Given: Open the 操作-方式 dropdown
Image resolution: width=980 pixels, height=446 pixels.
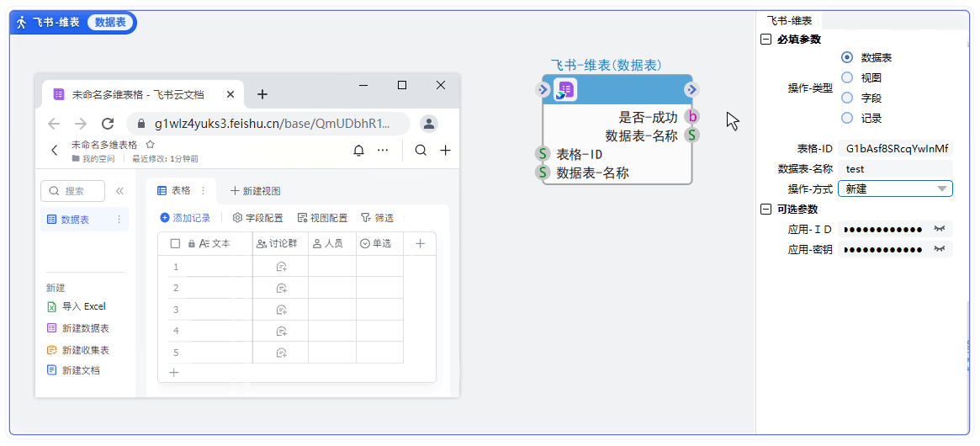Looking at the screenshot, I should (x=895, y=188).
